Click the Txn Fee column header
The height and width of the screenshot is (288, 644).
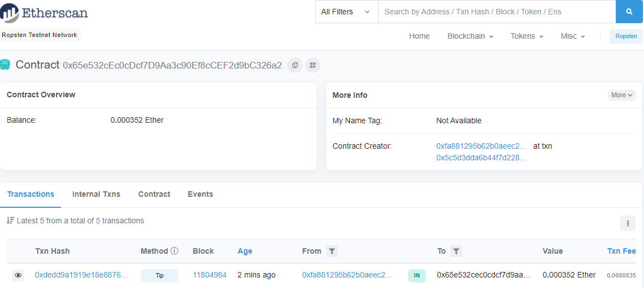621,251
